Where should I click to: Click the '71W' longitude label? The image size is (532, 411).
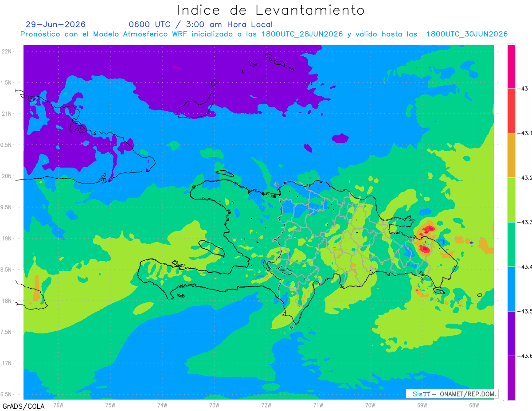pos(318,405)
